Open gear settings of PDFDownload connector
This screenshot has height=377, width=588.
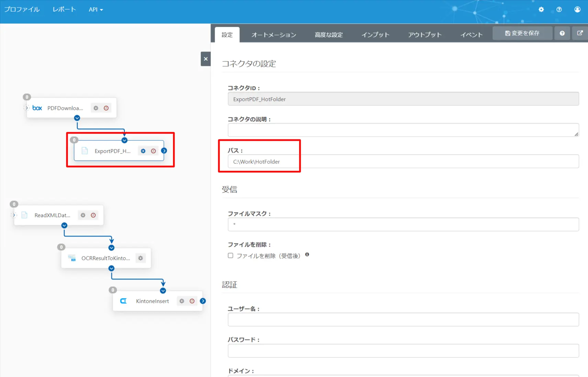[x=96, y=108]
